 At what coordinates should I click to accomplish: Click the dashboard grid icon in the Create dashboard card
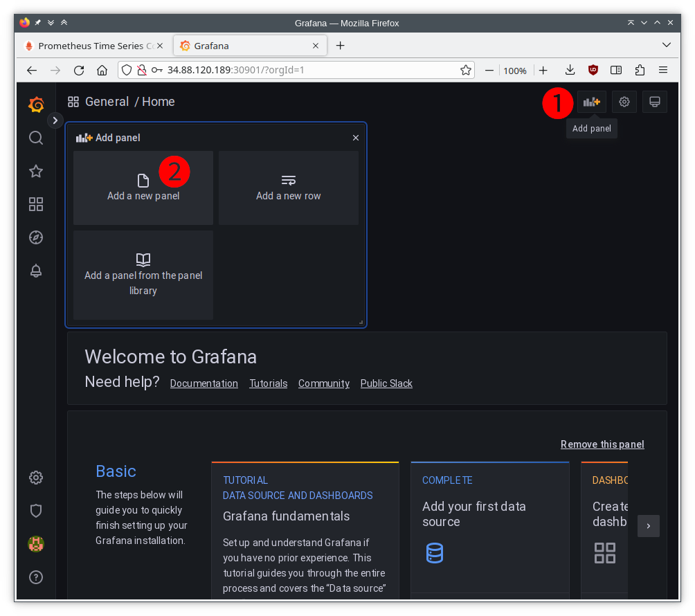pyautogui.click(x=605, y=552)
